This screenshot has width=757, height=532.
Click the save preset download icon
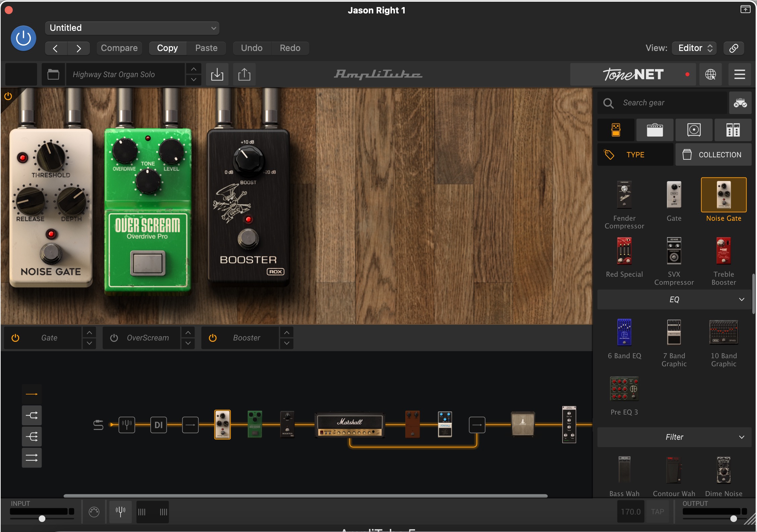[x=217, y=74]
